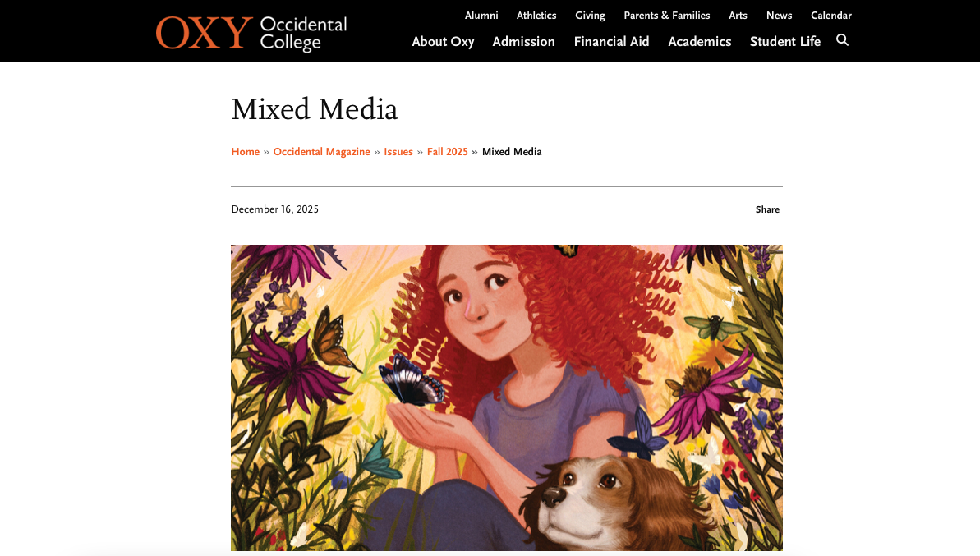
Task: Open Parents & Families page
Action: pos(667,16)
